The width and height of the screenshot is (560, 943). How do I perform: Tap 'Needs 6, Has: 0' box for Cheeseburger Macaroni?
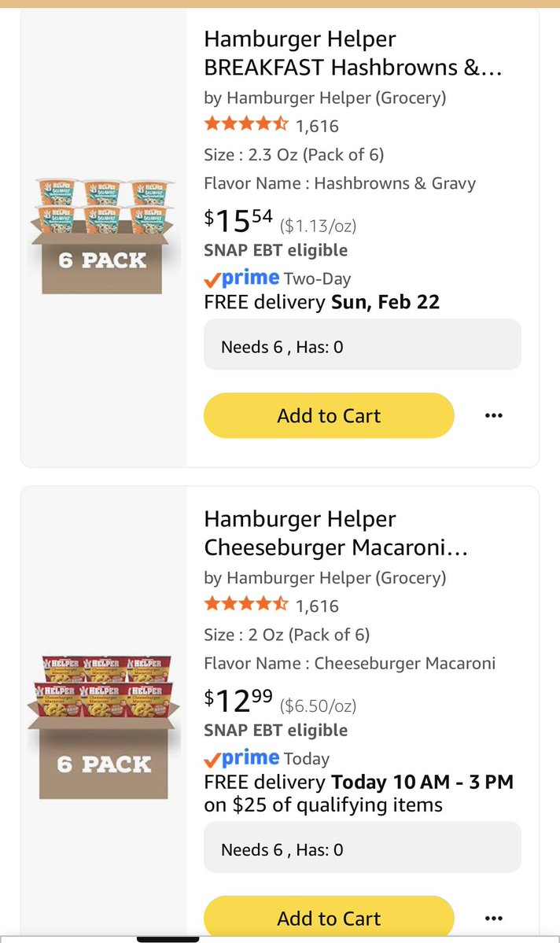[x=362, y=848]
